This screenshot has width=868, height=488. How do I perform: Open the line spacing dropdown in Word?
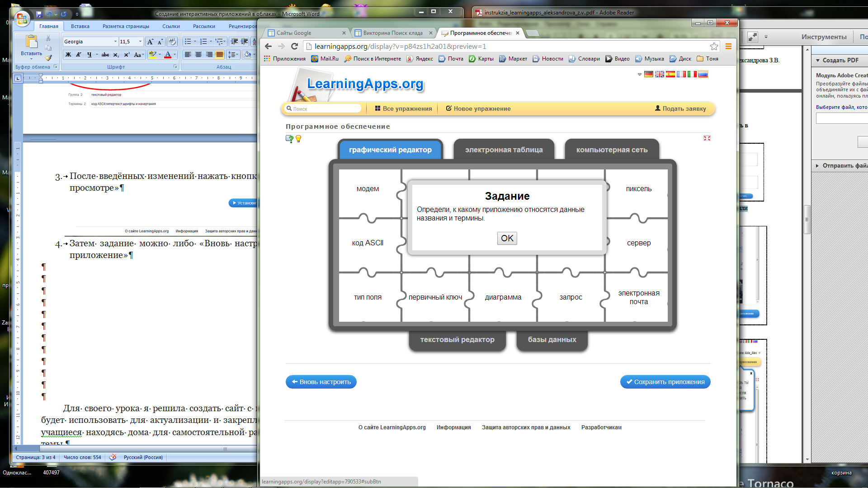233,55
